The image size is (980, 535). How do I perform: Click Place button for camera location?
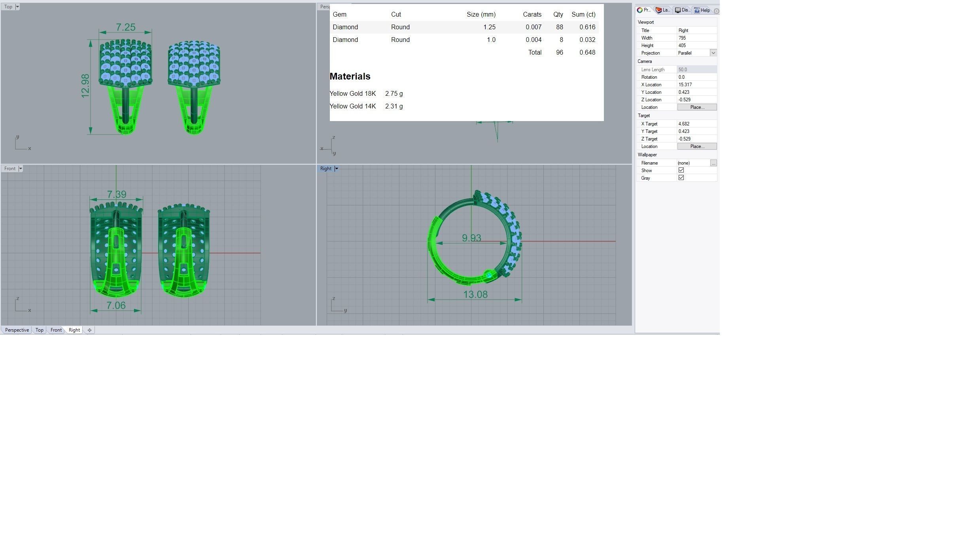[697, 107]
